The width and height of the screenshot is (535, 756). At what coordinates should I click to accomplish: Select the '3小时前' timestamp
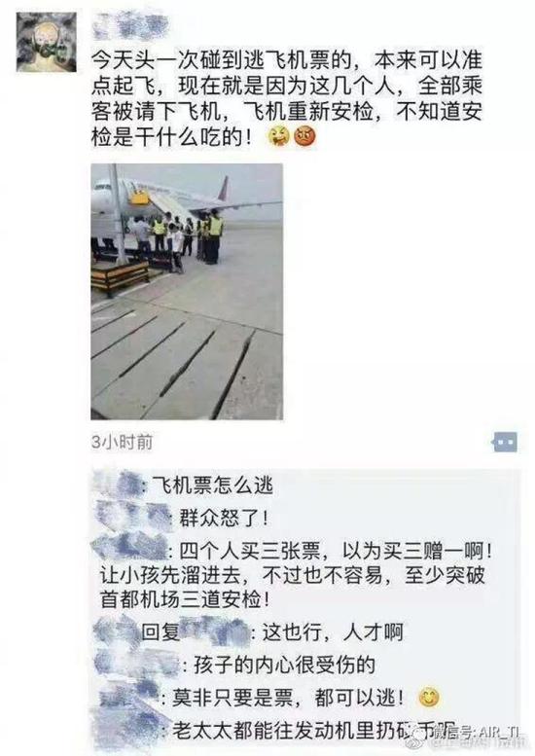point(123,442)
